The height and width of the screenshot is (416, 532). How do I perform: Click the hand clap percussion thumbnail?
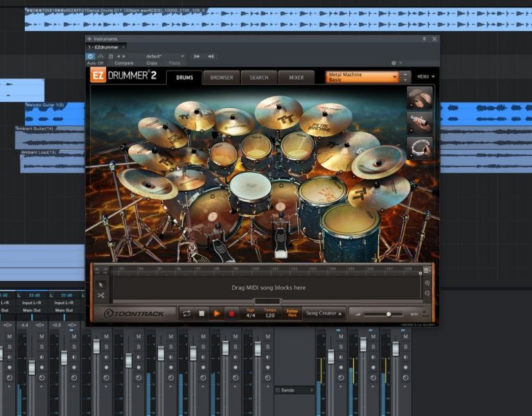(x=420, y=98)
